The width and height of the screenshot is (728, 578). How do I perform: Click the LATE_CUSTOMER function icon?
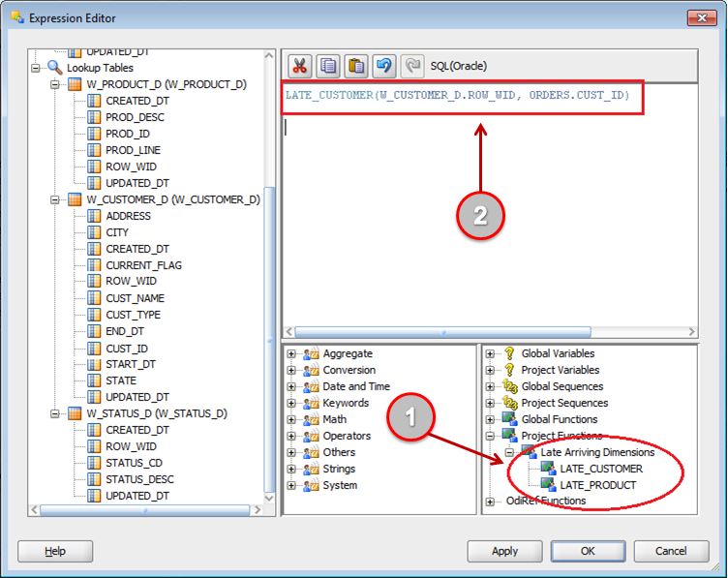[x=548, y=469]
